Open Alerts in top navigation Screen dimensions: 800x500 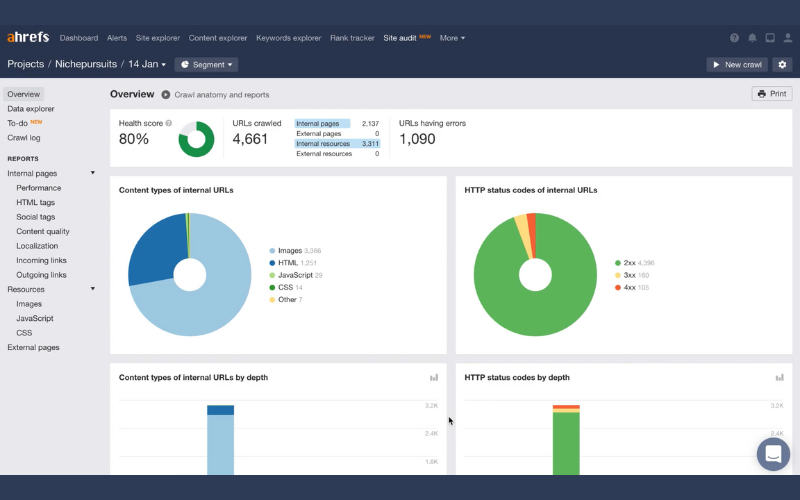117,38
